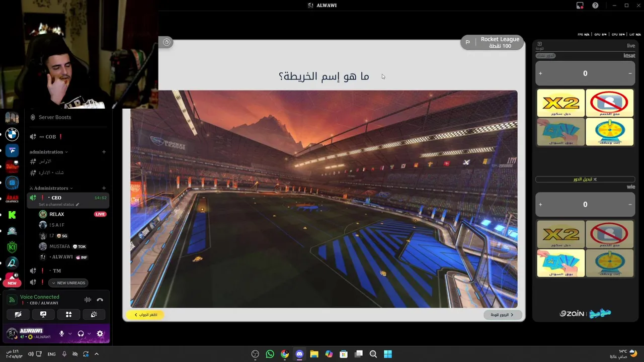Decrease the ktsat team score with minus
Image resolution: width=644 pixels, height=362 pixels.
(630, 73)
